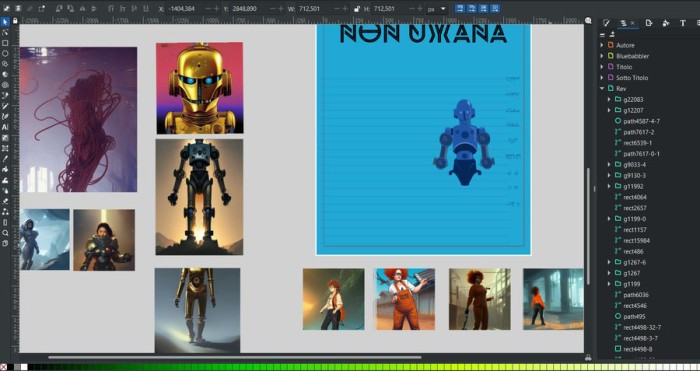
Task: Toggle move patterns with object
Action: (x=495, y=8)
